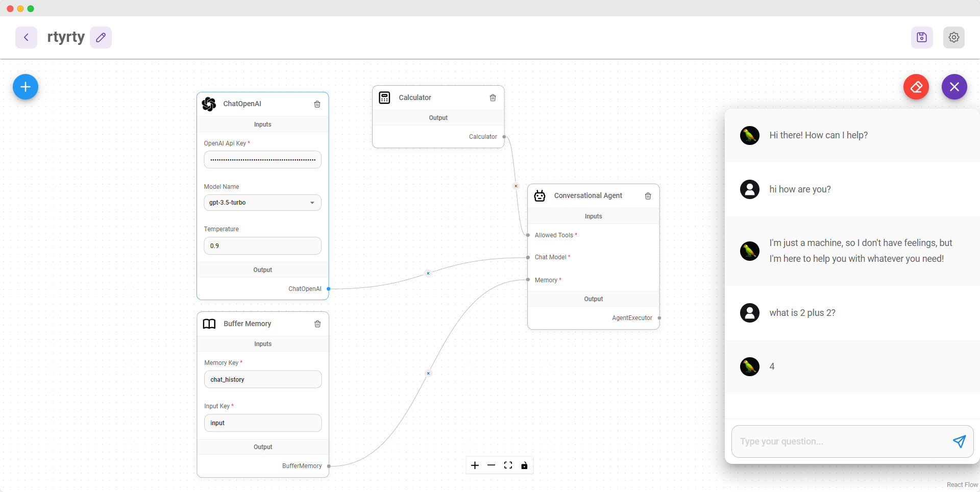Screen dimensions: 980x492
Task: Rename the flow using the pencil edit button
Action: point(101,37)
